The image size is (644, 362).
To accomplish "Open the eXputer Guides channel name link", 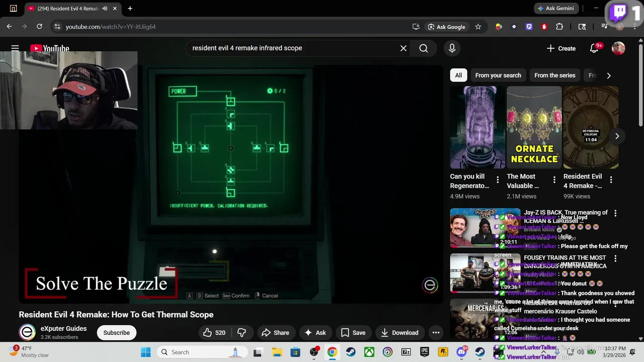I will 63,328.
